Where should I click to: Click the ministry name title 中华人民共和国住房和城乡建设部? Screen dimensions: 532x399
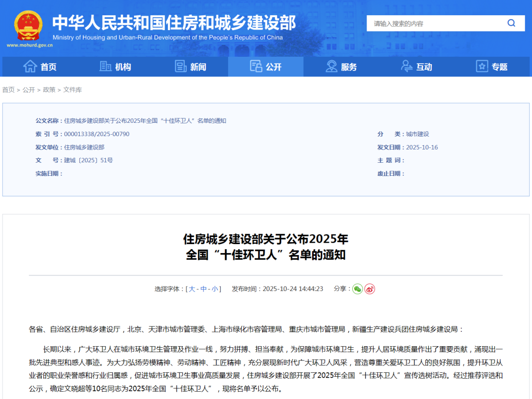click(x=174, y=22)
